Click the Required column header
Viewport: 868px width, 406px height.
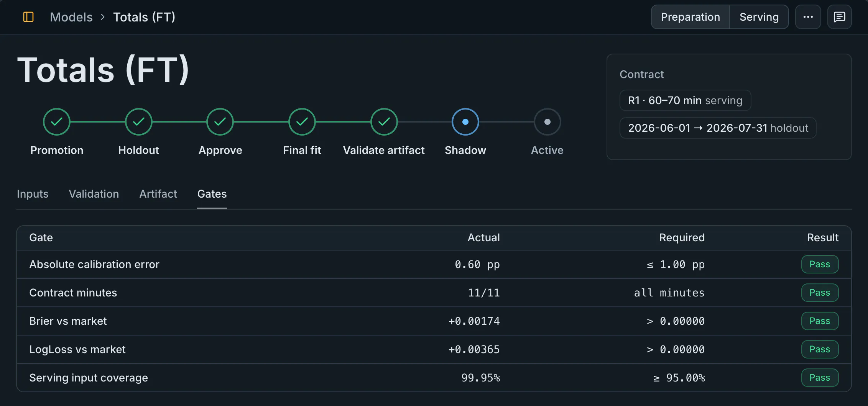[682, 237]
